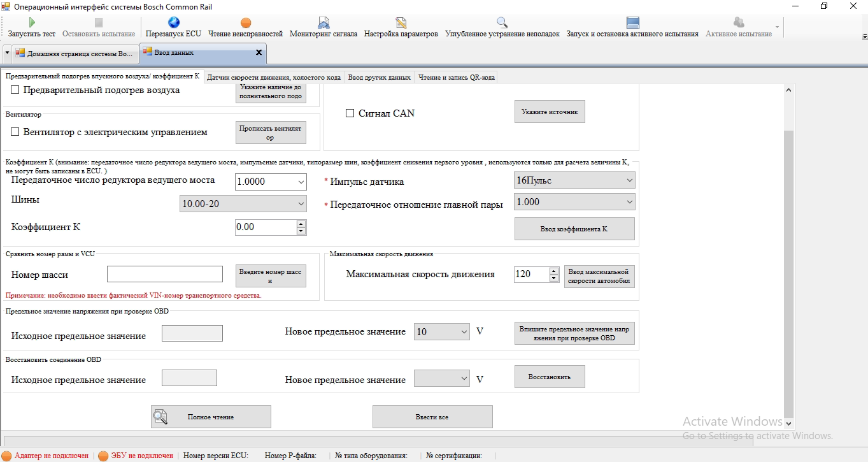Expand the Шины tire size dropdown
The height and width of the screenshot is (462, 868).
click(301, 204)
